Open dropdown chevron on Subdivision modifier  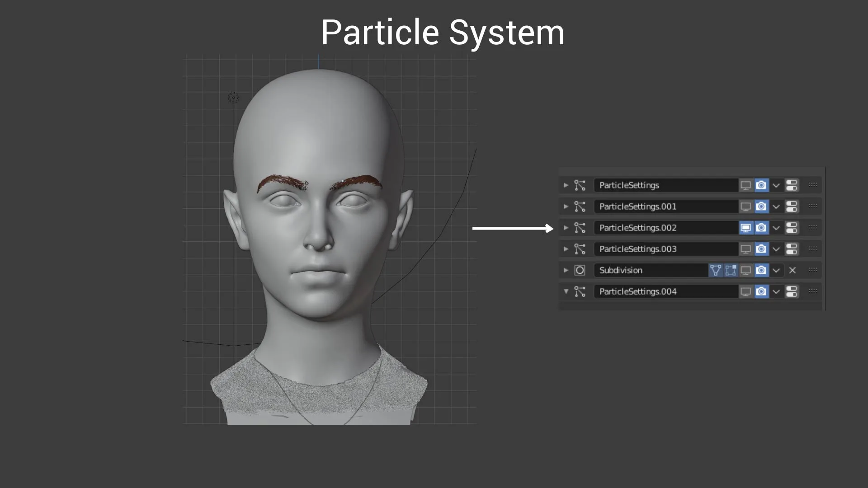pos(776,270)
